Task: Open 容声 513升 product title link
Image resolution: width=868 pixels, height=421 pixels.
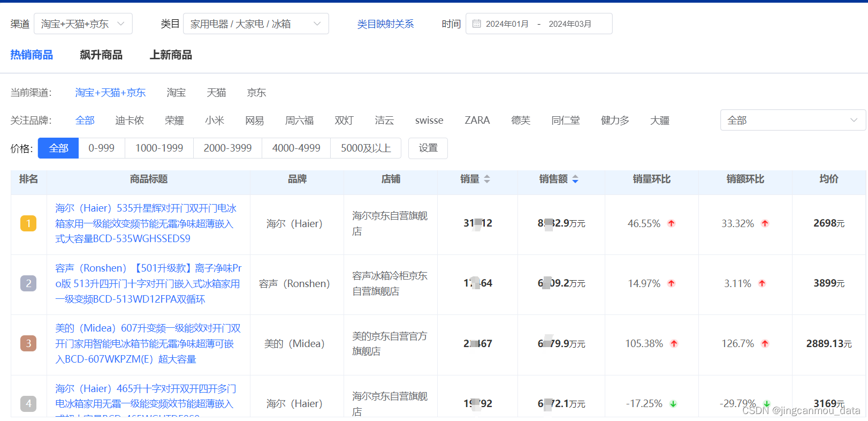Action: tap(148, 283)
